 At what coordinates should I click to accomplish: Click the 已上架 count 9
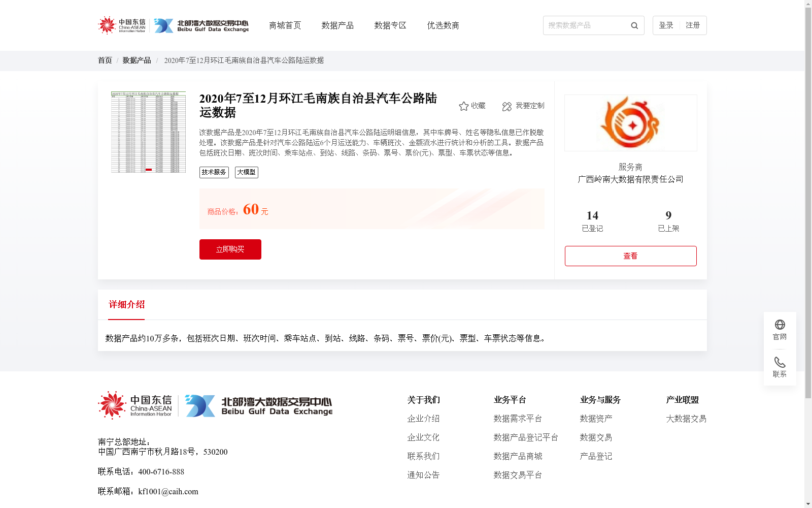point(668,215)
